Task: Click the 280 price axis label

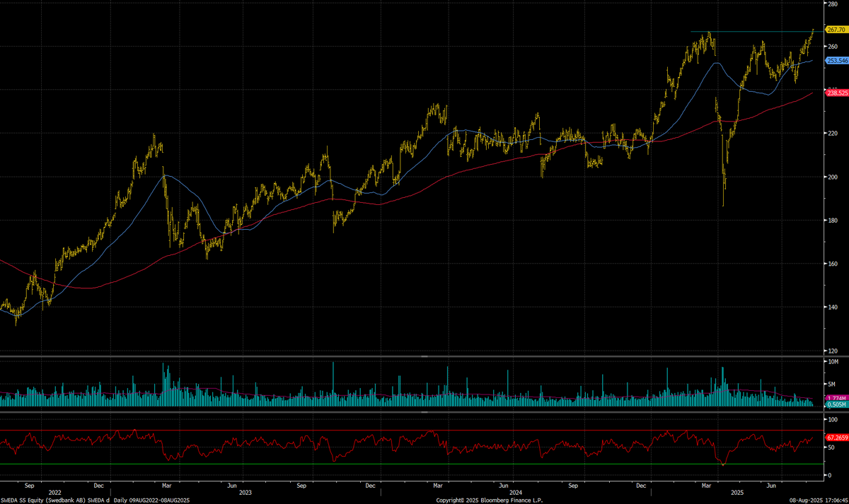Action: point(833,4)
